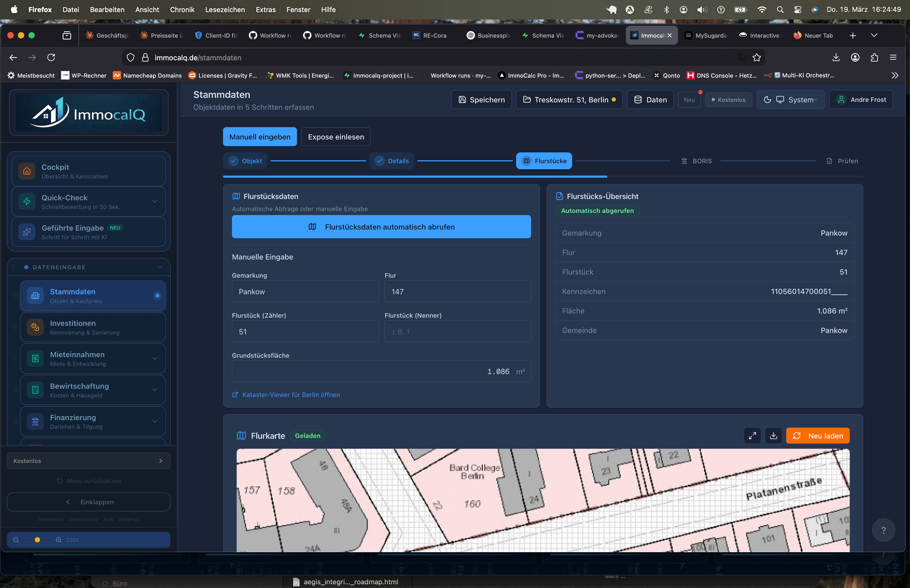Go to the Details step
Viewport: 910px width, 588px height.
(x=392, y=161)
